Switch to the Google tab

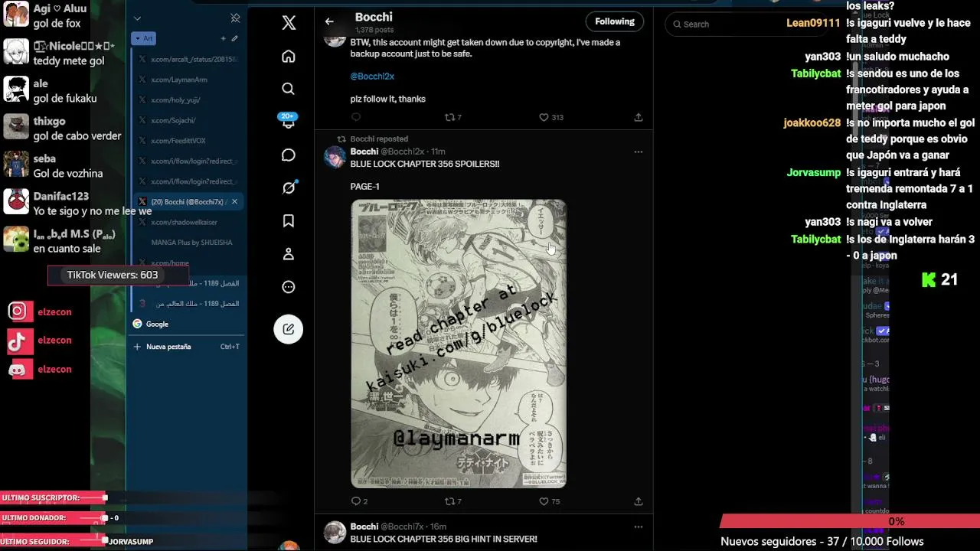click(x=188, y=324)
